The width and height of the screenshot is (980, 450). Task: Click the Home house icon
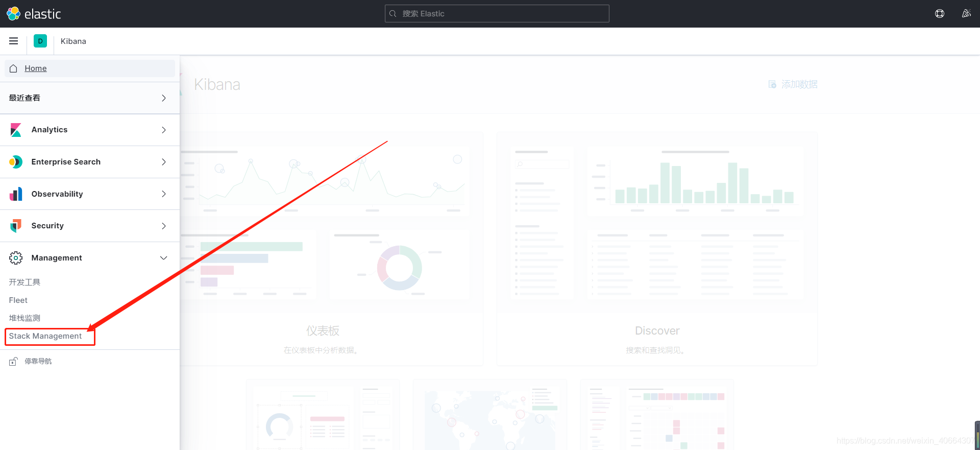pyautogui.click(x=14, y=68)
